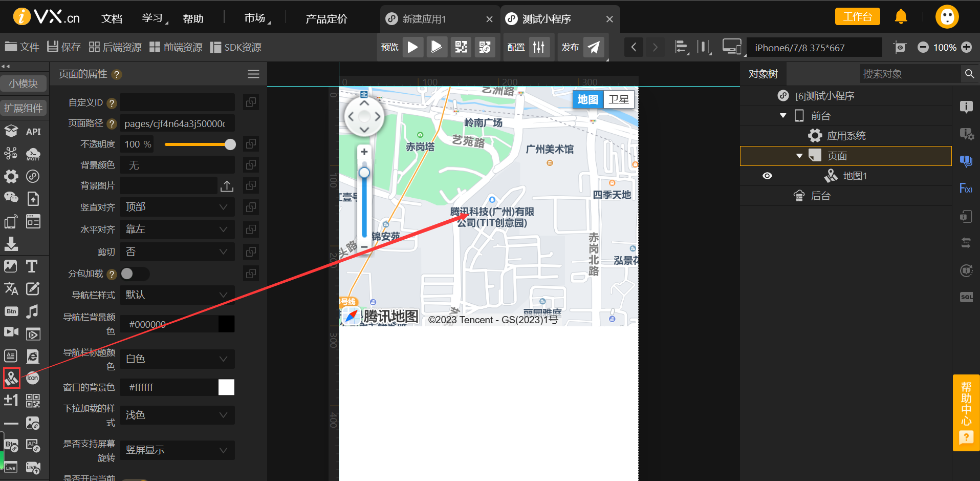Viewport: 980px width, 481px height.
Task: Switch the map to 卫星 view
Action: click(619, 99)
